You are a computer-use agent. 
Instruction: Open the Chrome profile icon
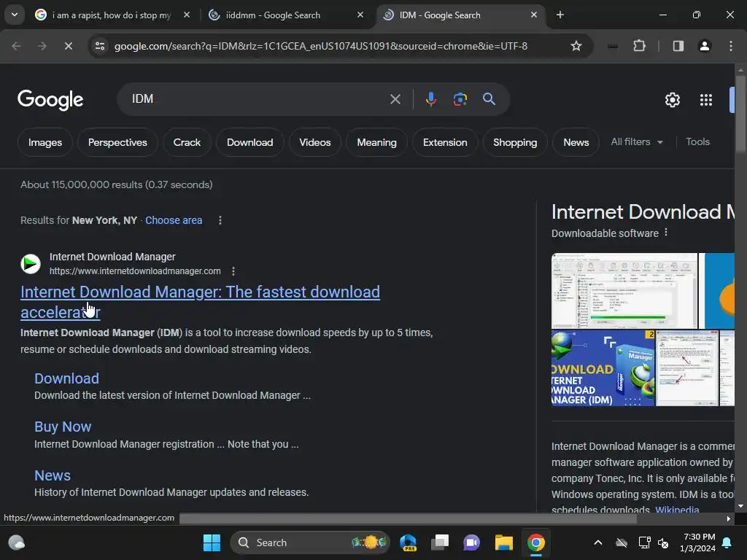pos(704,46)
